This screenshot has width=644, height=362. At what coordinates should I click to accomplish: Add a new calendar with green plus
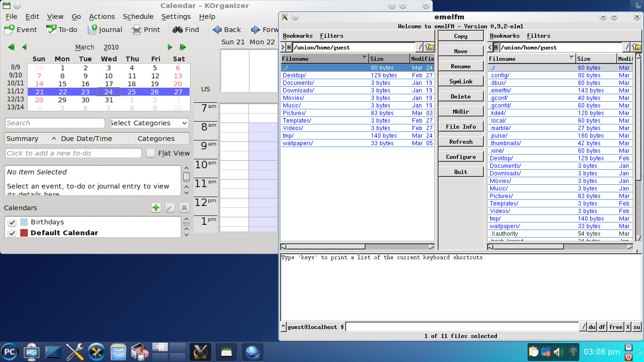(x=156, y=208)
